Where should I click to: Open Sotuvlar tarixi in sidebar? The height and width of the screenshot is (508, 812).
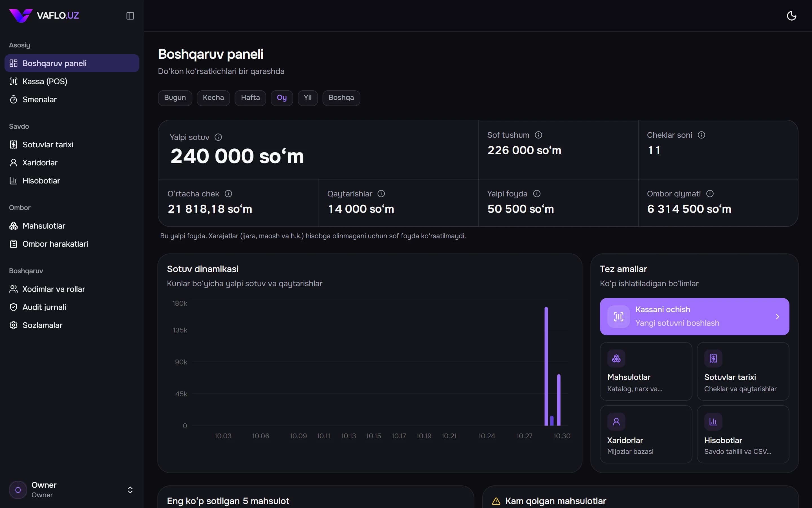click(72, 144)
